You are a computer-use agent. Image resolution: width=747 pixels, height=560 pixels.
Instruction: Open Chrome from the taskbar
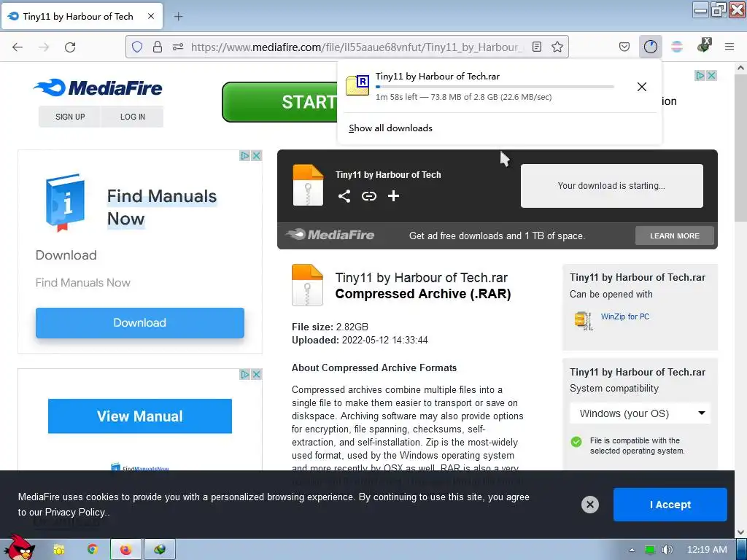coord(93,550)
